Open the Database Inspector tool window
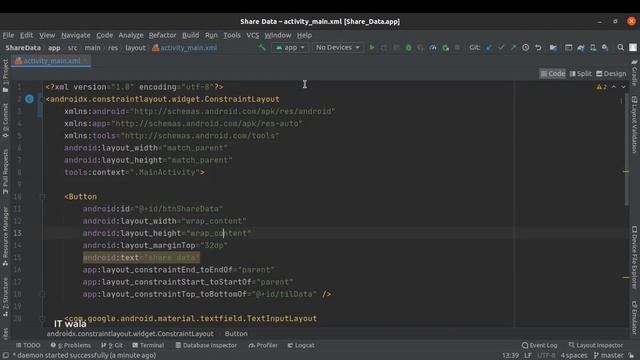 [206, 345]
